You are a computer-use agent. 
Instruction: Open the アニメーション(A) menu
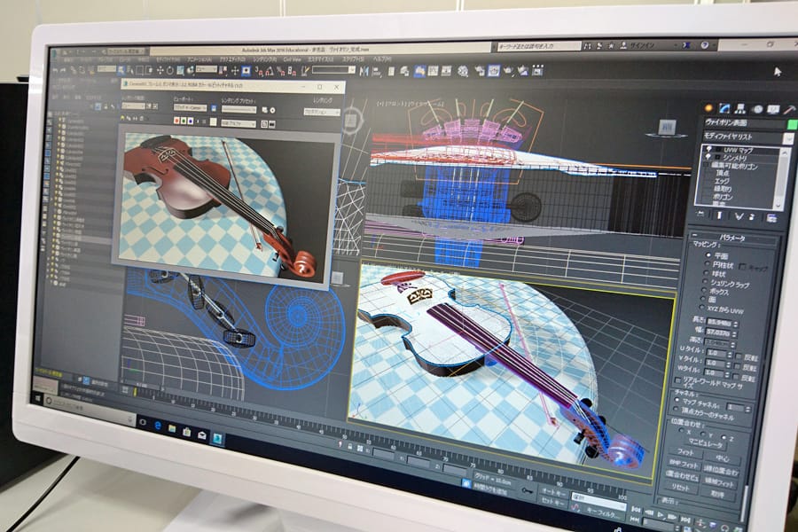(199, 59)
